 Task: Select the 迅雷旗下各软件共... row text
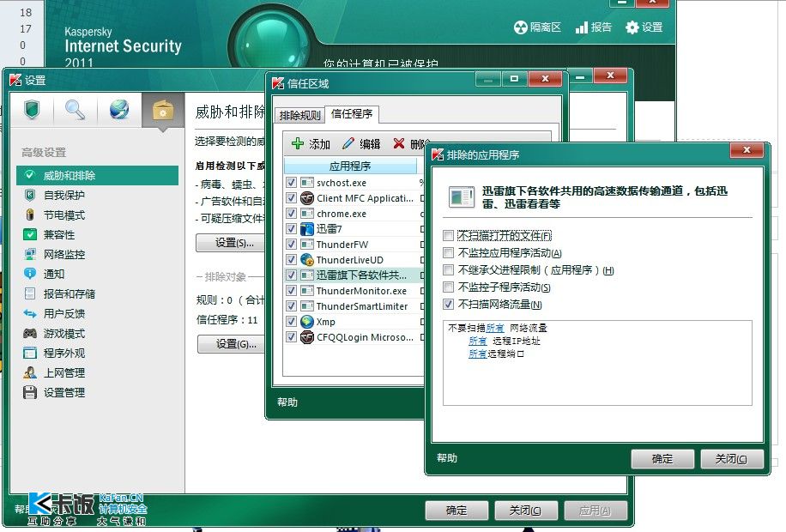[x=361, y=275]
